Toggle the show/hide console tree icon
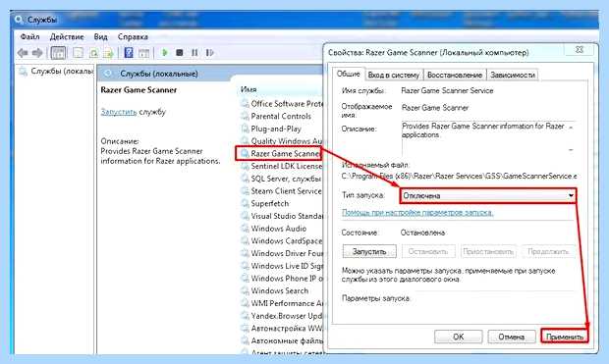 click(x=58, y=52)
